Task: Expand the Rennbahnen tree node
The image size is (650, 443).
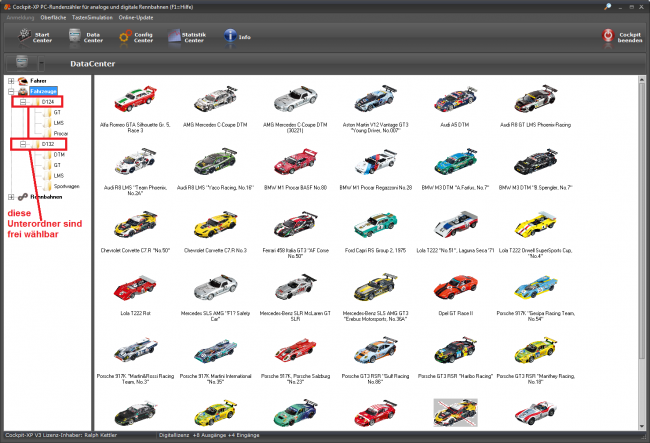Action: 11,197
